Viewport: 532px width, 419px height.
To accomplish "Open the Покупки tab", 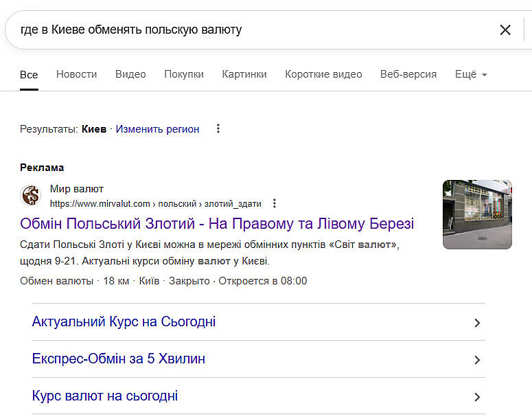I will click(x=184, y=74).
